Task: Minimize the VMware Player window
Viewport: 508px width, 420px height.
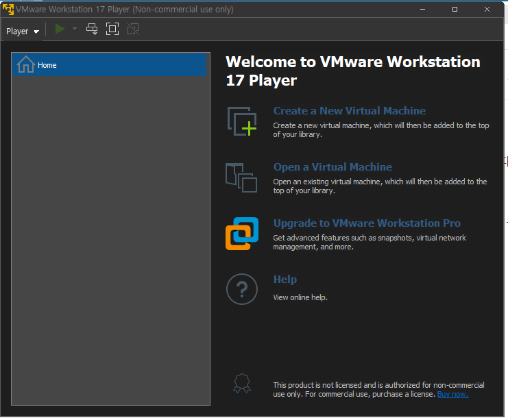Action: click(x=422, y=10)
